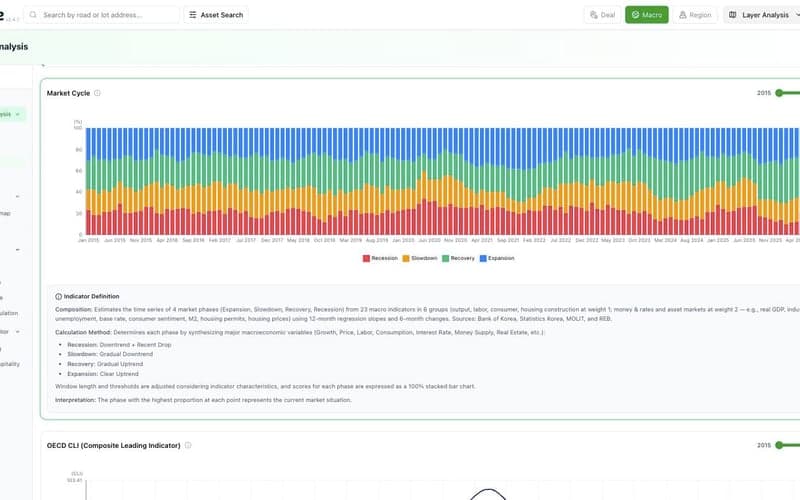800x500 pixels.
Task: Open the Asset Search button
Action: click(216, 15)
